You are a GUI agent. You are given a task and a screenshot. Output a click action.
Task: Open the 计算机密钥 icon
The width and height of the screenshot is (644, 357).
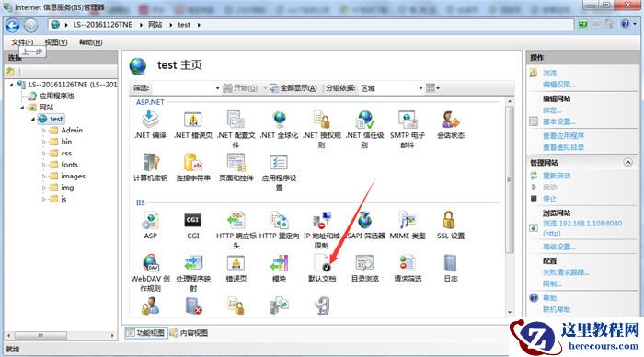[x=150, y=163]
